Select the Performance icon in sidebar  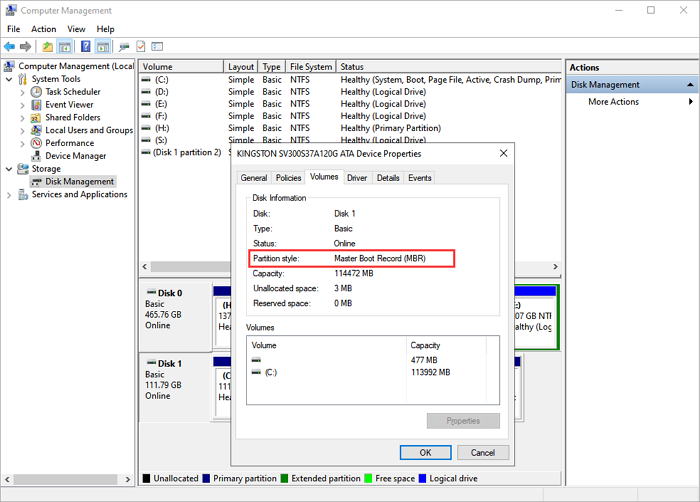36,143
